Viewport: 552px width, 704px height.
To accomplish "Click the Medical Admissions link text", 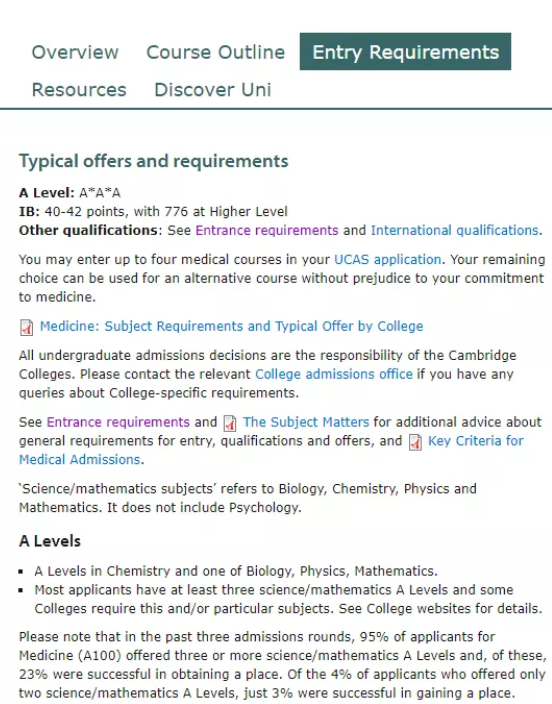I will click(x=80, y=460).
